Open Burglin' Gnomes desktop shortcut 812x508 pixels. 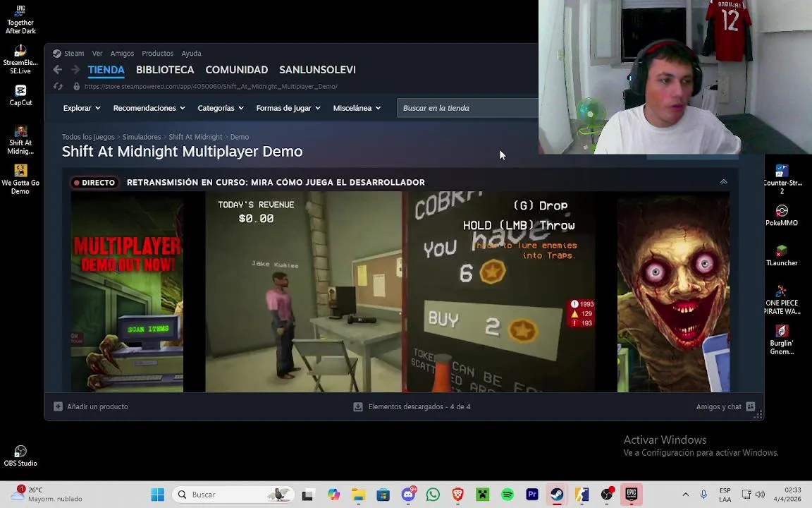pyautogui.click(x=782, y=340)
